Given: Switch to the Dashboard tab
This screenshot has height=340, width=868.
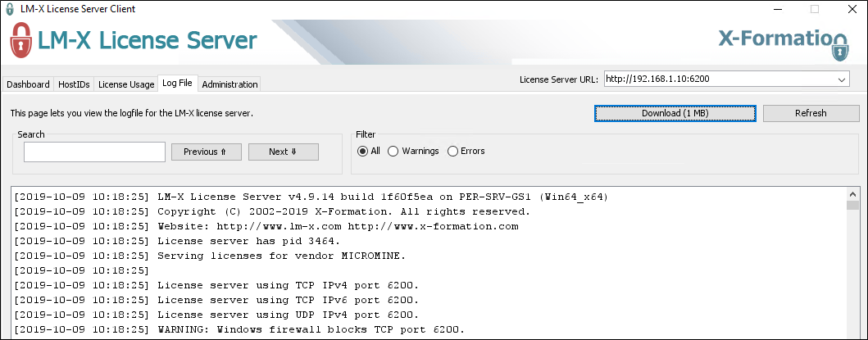Looking at the screenshot, I should click(28, 84).
